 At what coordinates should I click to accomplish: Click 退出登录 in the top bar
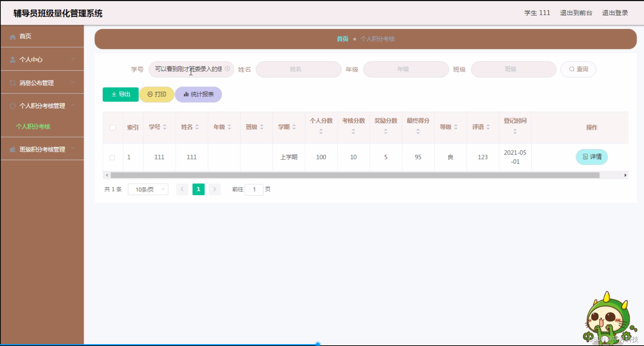[615, 13]
